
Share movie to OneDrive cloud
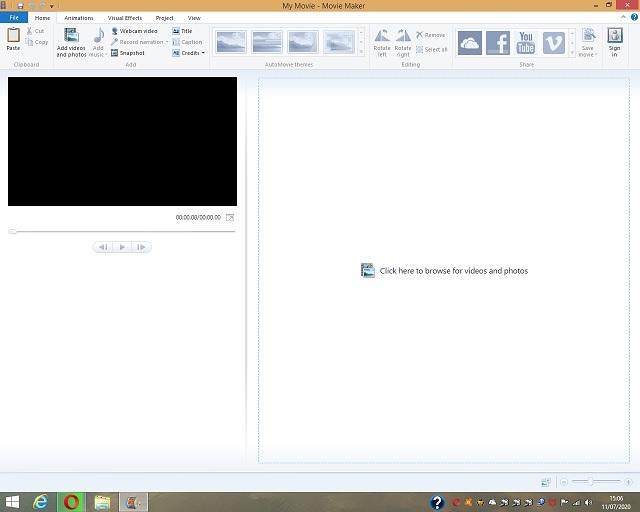pos(470,42)
